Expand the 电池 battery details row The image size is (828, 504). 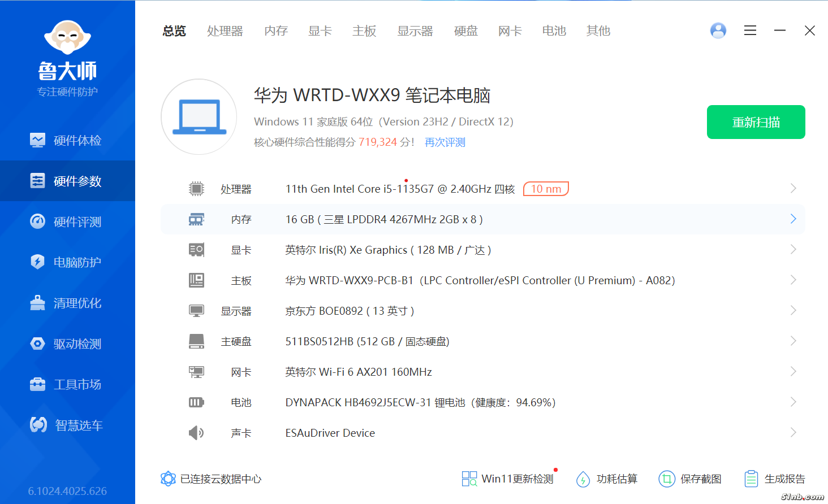pyautogui.click(x=793, y=402)
